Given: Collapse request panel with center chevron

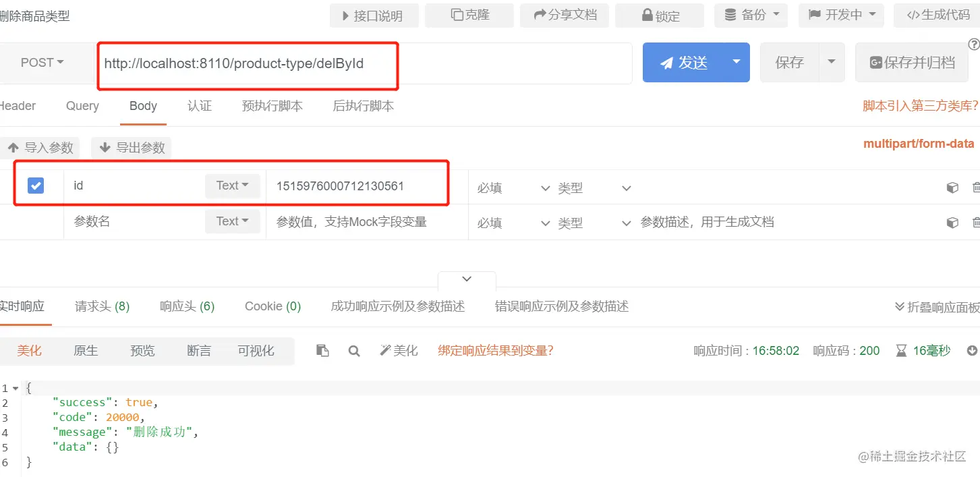Looking at the screenshot, I should 467,279.
